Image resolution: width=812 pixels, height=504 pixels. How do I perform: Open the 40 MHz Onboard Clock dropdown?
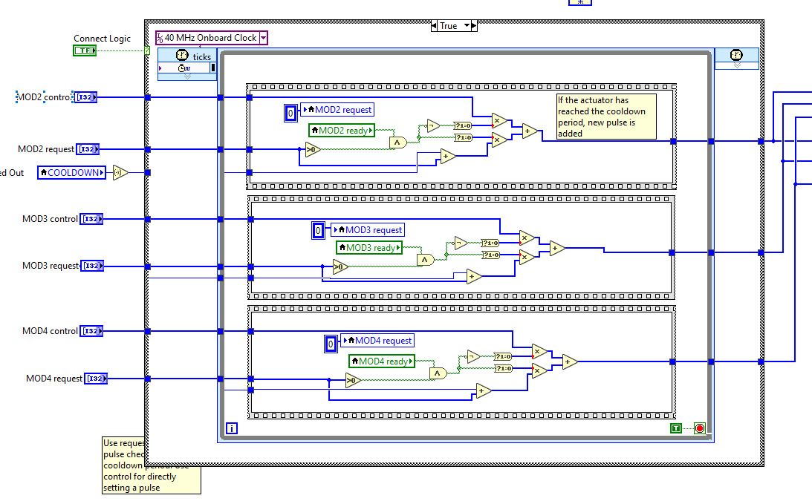pyautogui.click(x=263, y=38)
